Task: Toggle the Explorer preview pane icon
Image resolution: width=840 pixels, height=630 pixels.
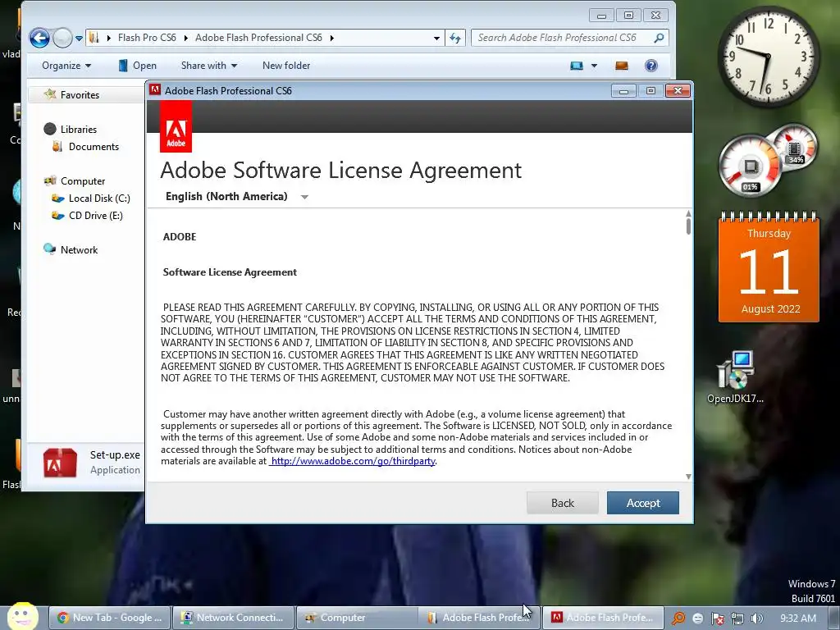Action: point(622,66)
